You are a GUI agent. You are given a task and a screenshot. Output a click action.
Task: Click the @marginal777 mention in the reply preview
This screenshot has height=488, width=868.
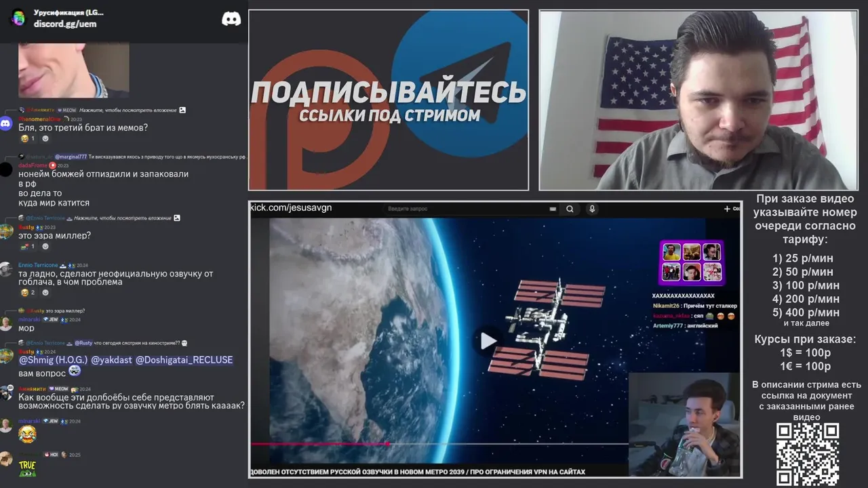pos(71,157)
